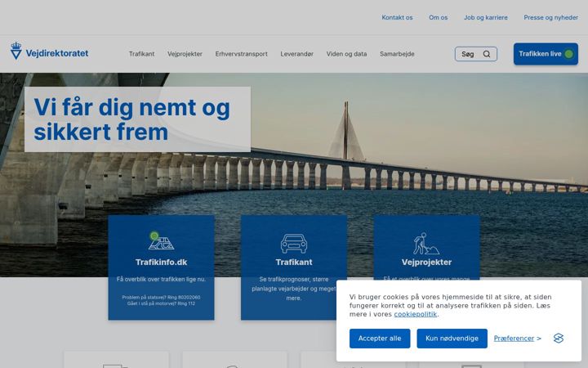588x368 pixels.
Task: Click text 'Få overblik over trafikken lige nu.'
Action: coord(161,280)
